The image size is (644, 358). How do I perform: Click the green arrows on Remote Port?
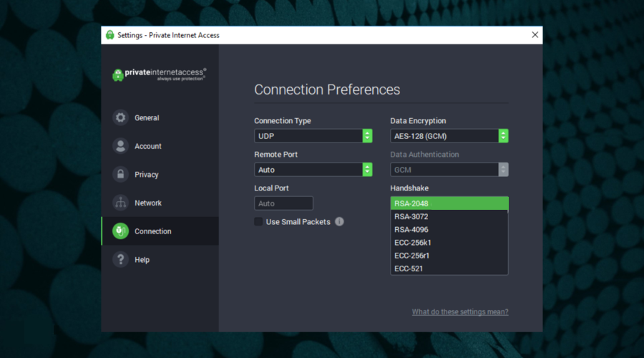[x=367, y=170]
